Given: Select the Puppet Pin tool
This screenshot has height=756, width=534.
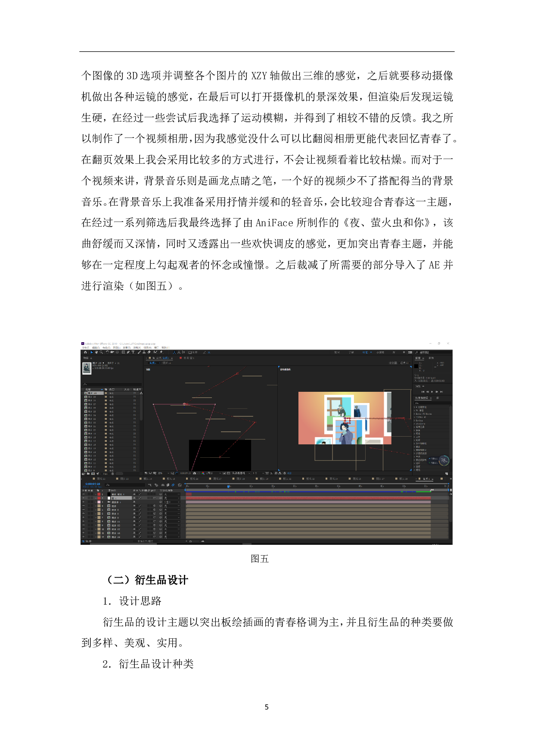Looking at the screenshot, I should [161, 352].
